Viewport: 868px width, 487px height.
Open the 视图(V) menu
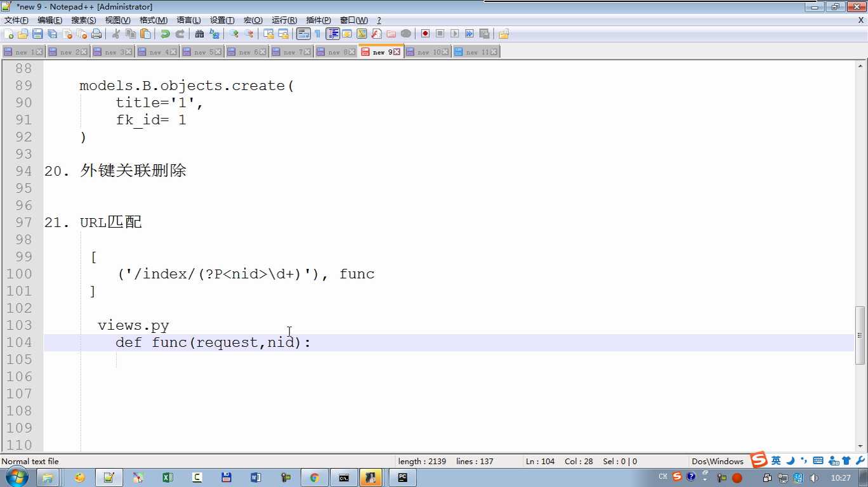(x=118, y=20)
